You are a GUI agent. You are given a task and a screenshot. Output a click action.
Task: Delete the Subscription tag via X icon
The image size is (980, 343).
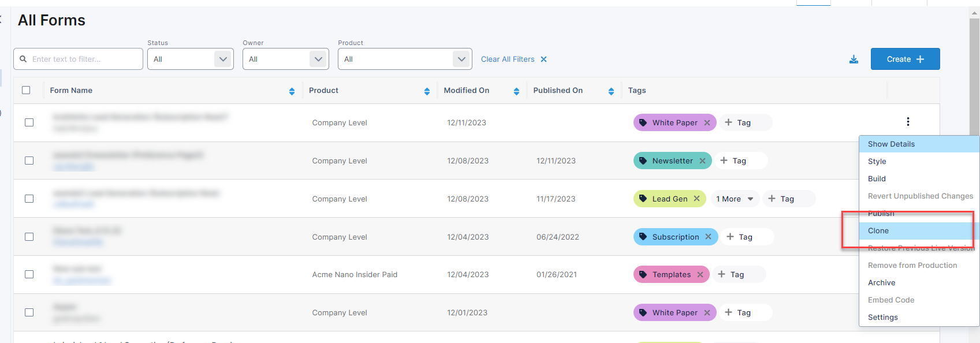(709, 237)
